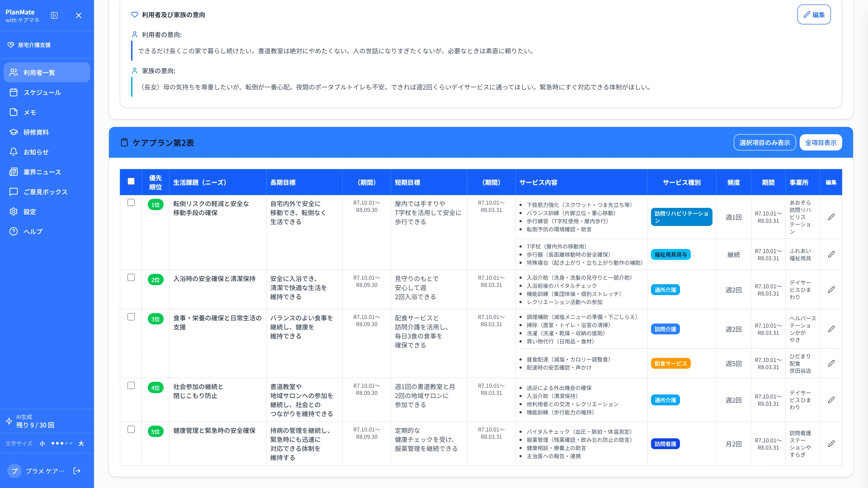Edit the 配食サービス row pencil icon
868x488 pixels.
coord(831,363)
